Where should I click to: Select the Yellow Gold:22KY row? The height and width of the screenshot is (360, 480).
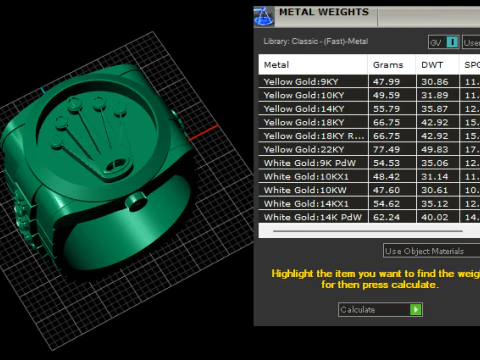[369, 149]
